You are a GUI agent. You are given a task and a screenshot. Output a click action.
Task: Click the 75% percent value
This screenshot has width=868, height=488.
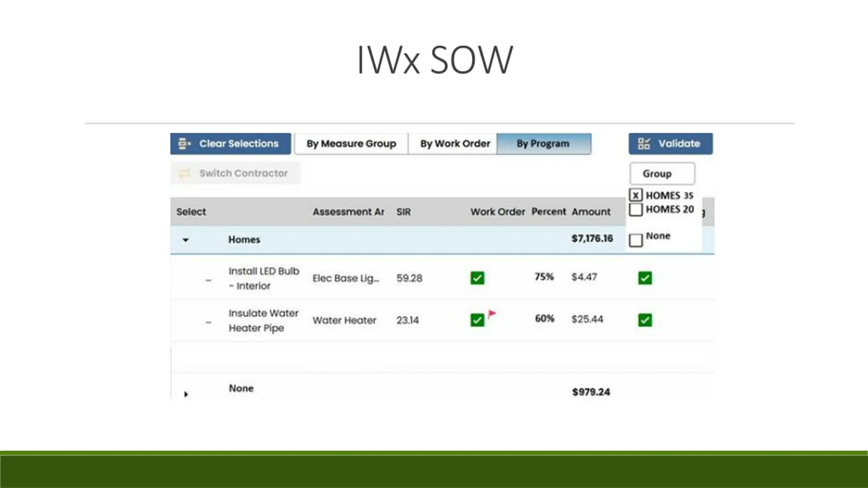[544, 277]
